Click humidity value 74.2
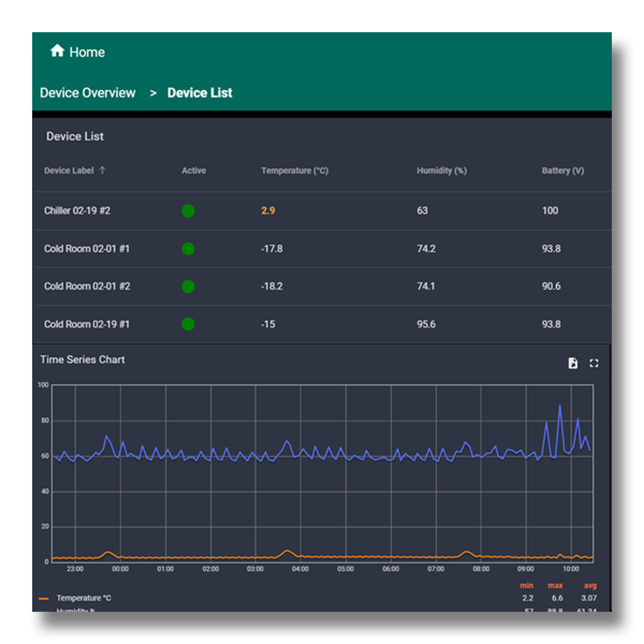Viewport: 644px width, 644px height. pyautogui.click(x=426, y=249)
